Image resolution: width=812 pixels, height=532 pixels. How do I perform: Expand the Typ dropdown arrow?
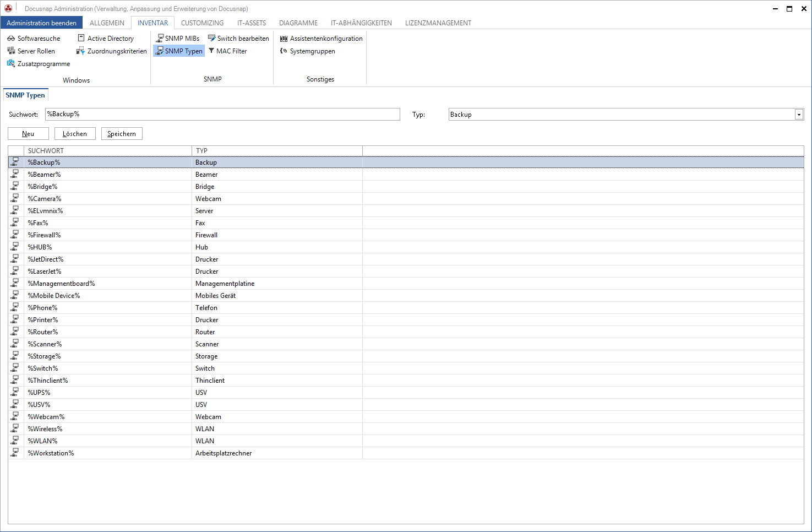click(x=799, y=115)
